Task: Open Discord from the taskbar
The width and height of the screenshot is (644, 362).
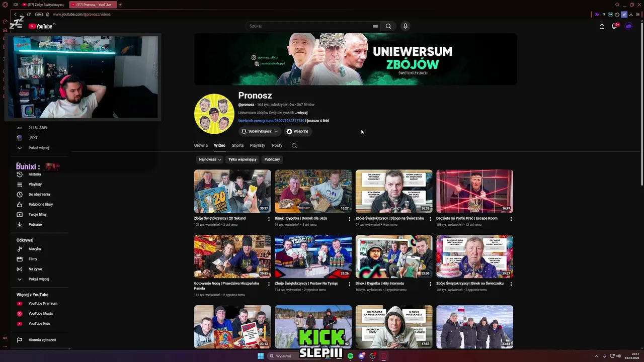Action: 361,356
